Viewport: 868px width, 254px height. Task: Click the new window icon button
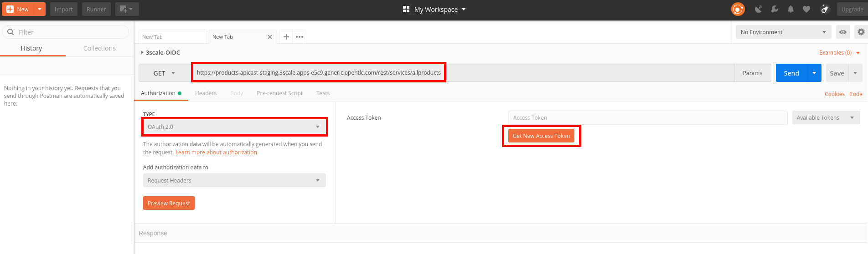(x=127, y=9)
